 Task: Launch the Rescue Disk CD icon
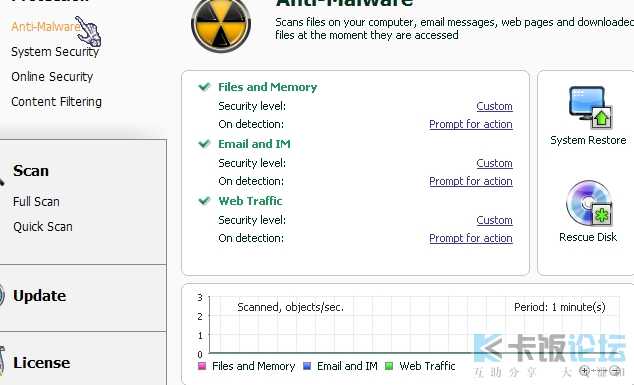589,203
